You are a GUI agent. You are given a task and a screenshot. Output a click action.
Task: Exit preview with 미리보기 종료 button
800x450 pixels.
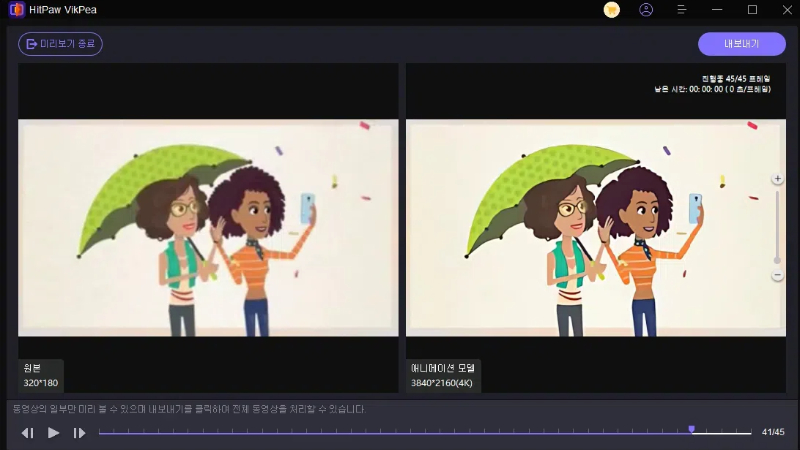click(60, 44)
